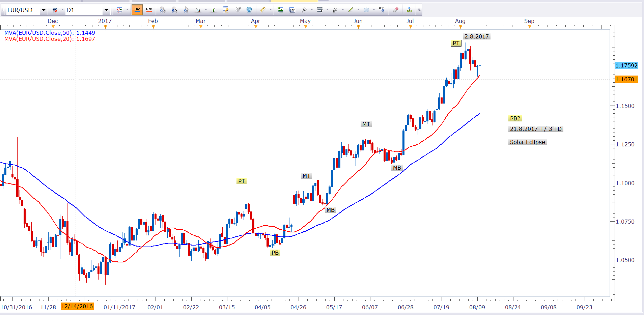
Task: Toggle Ask price display
Action: [149, 10]
